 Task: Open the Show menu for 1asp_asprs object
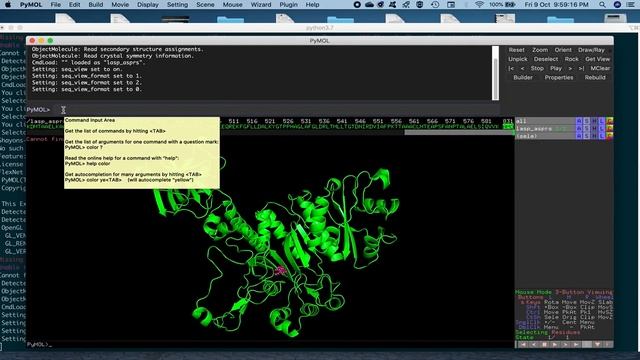587,129
